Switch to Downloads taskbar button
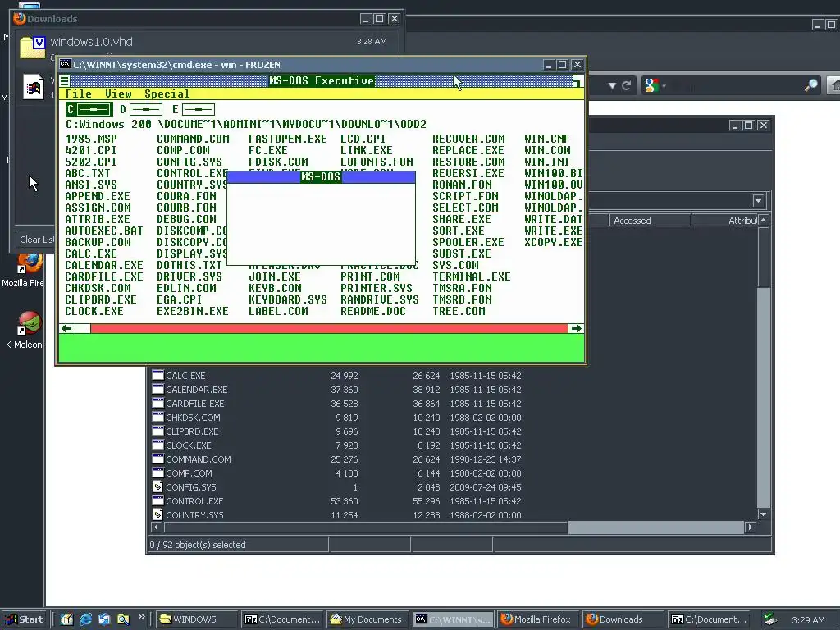Image resolution: width=840 pixels, height=630 pixels. click(x=623, y=619)
